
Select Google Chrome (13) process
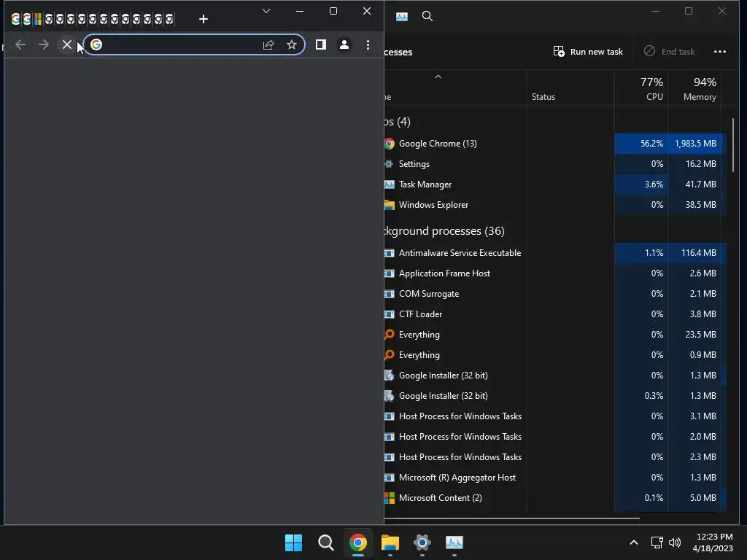555,144
